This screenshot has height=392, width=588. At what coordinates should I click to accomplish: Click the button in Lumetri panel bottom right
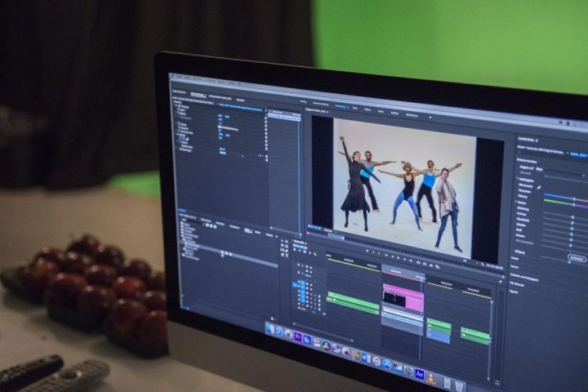click(576, 258)
